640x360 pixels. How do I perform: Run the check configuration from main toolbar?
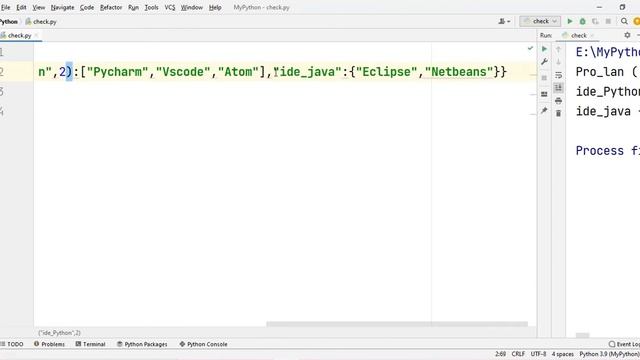click(570, 21)
